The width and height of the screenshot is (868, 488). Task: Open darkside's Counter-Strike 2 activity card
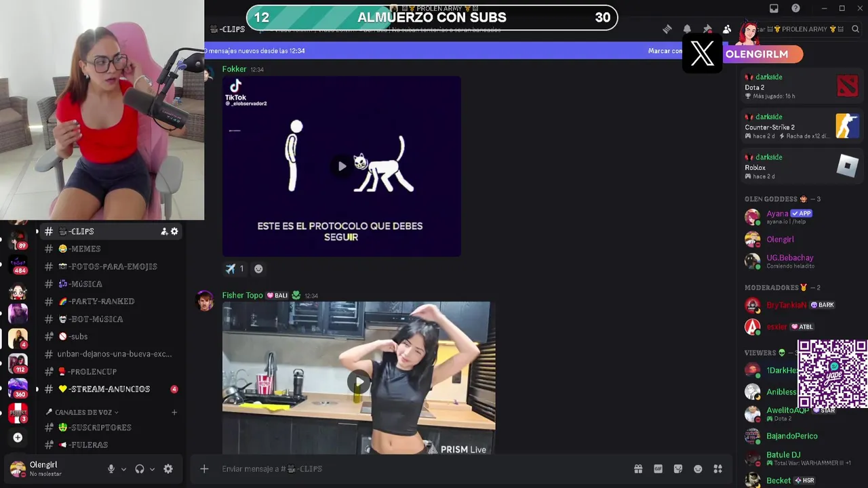pyautogui.click(x=802, y=126)
